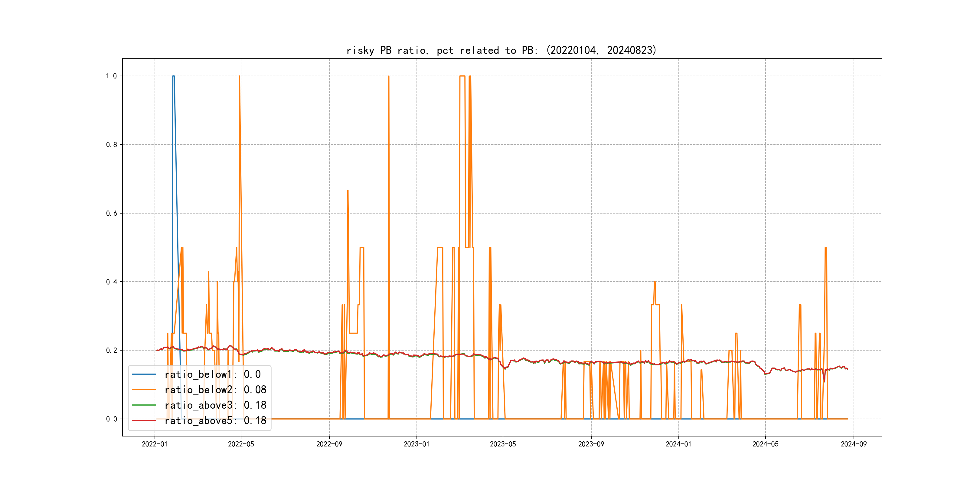Click the 2022-01 x-axis label
Screen dimensions: 980x490
point(155,444)
